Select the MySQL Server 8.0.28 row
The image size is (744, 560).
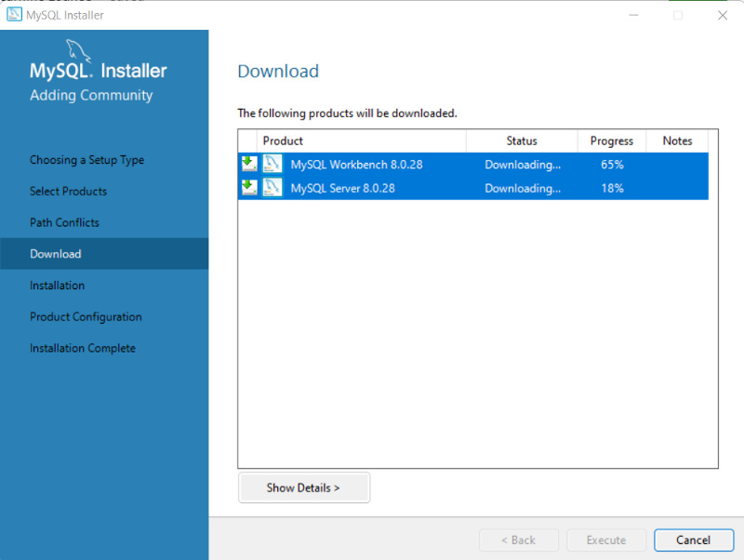(x=473, y=188)
